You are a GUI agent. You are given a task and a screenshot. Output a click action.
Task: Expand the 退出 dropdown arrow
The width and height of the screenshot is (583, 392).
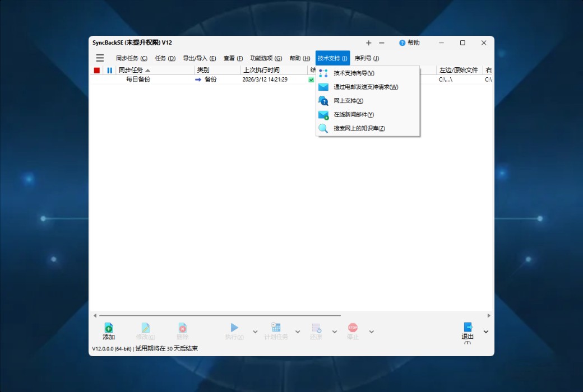click(485, 332)
